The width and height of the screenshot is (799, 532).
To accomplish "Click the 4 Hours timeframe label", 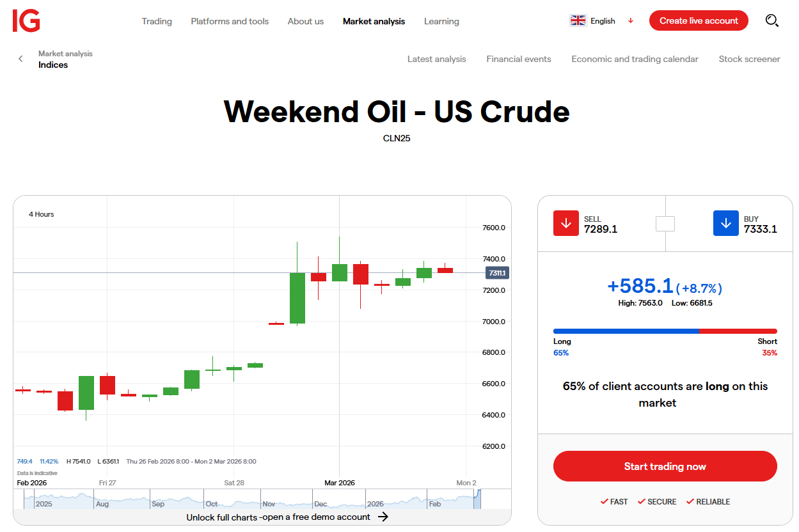I will coord(42,214).
